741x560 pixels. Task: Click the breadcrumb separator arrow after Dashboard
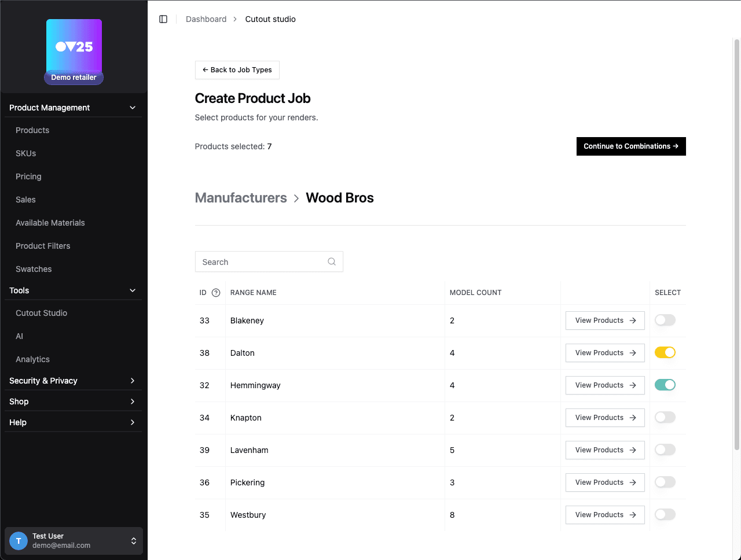[x=235, y=19]
